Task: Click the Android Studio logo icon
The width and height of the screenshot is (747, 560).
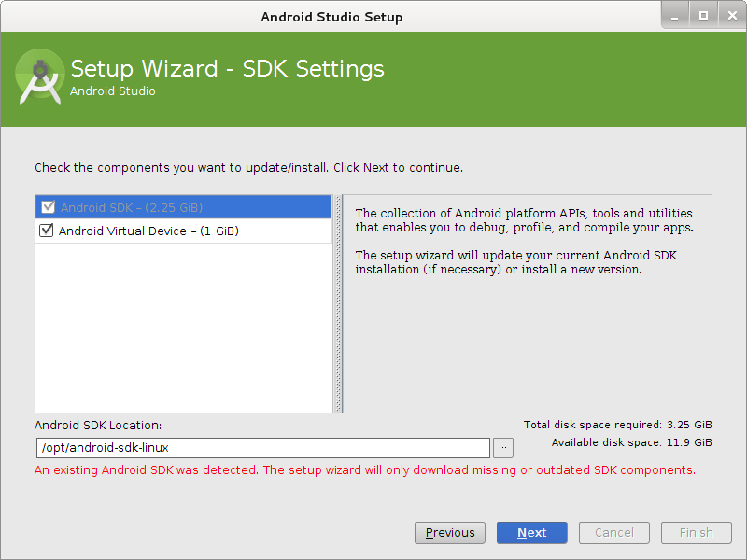Action: (40, 77)
